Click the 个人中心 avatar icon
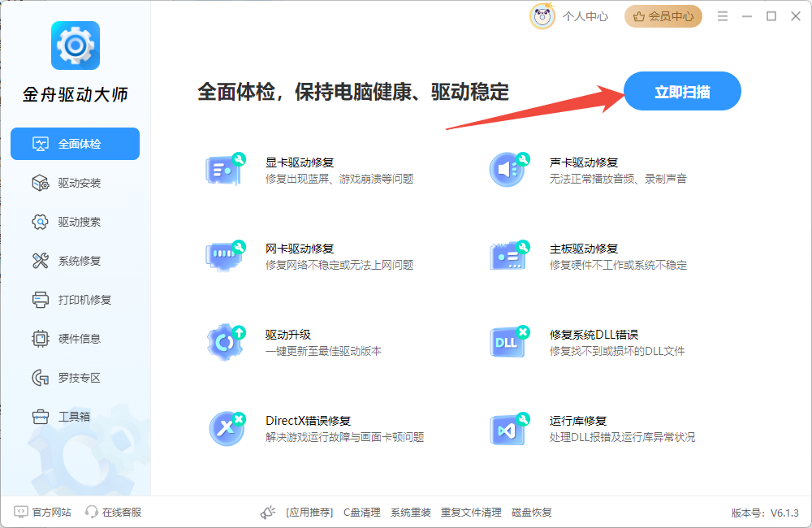Image resolution: width=812 pixels, height=528 pixels. pyautogui.click(x=542, y=15)
